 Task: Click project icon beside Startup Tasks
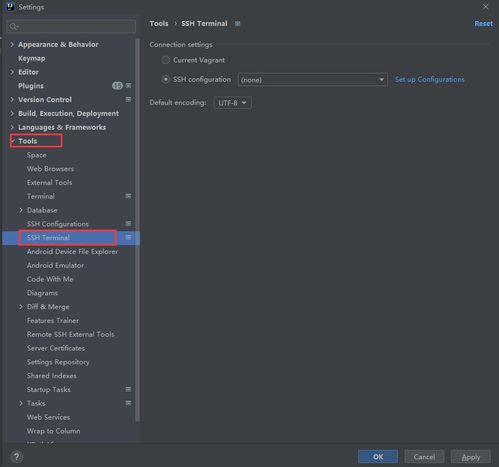[x=128, y=389]
